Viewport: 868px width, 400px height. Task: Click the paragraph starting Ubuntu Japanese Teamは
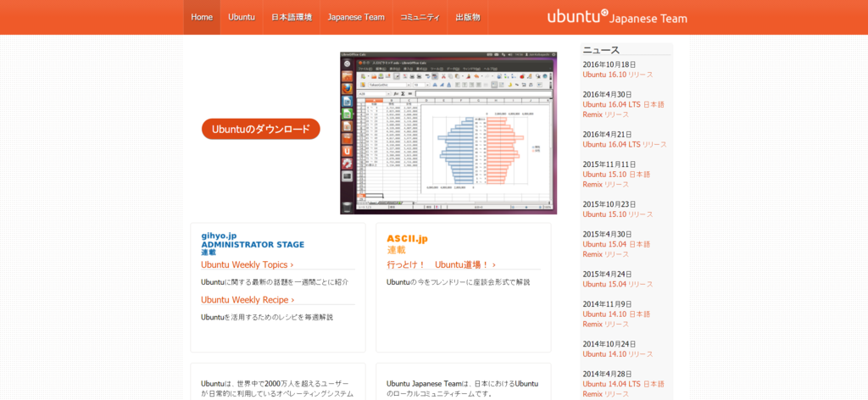click(x=463, y=389)
